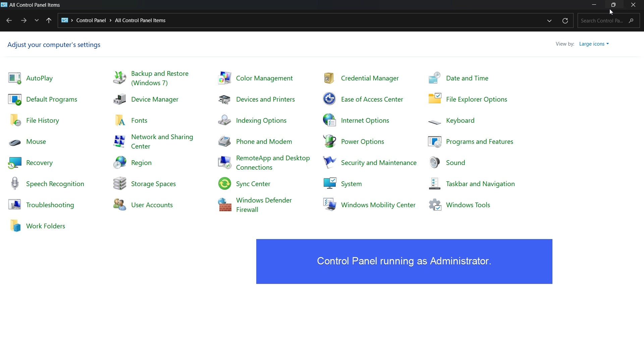Go up one folder level
The height and width of the screenshot is (342, 644).
[49, 21]
